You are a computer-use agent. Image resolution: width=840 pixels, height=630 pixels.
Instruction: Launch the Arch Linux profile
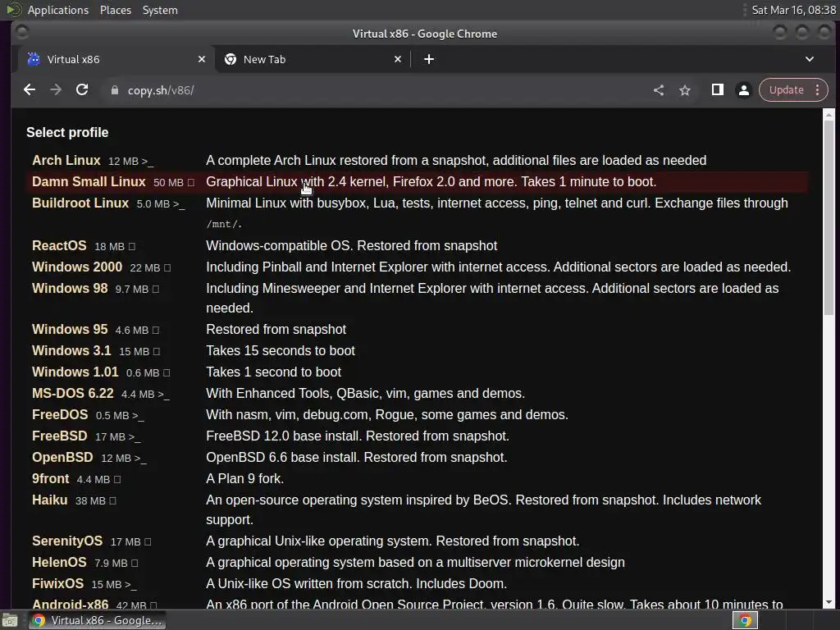coord(66,160)
